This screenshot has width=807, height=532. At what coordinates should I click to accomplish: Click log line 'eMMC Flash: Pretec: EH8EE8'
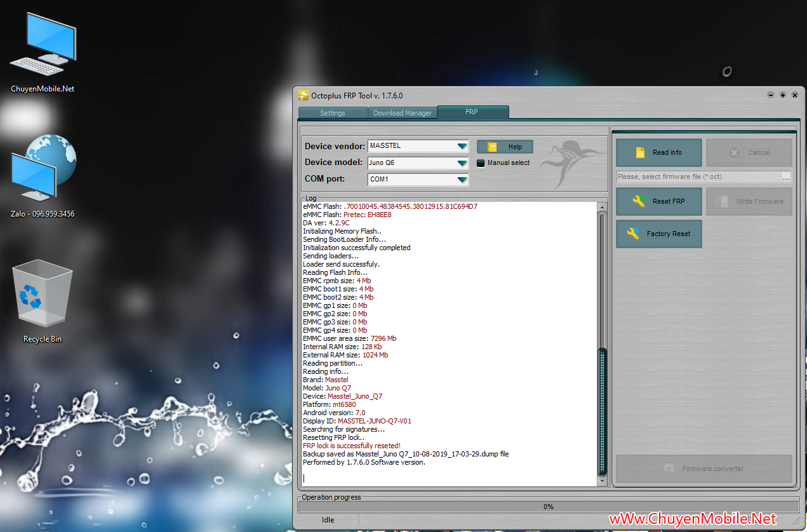point(347,215)
